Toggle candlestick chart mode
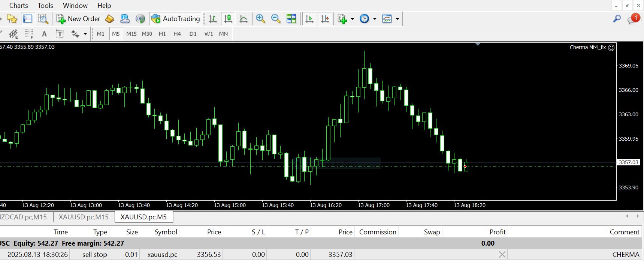The image size is (644, 261). [x=228, y=19]
